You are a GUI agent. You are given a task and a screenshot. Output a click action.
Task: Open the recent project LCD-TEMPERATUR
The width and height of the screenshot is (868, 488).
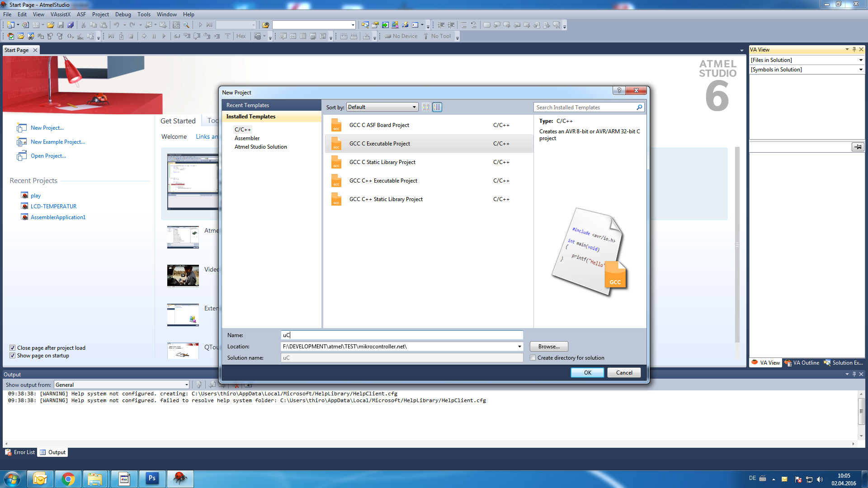[x=53, y=206]
